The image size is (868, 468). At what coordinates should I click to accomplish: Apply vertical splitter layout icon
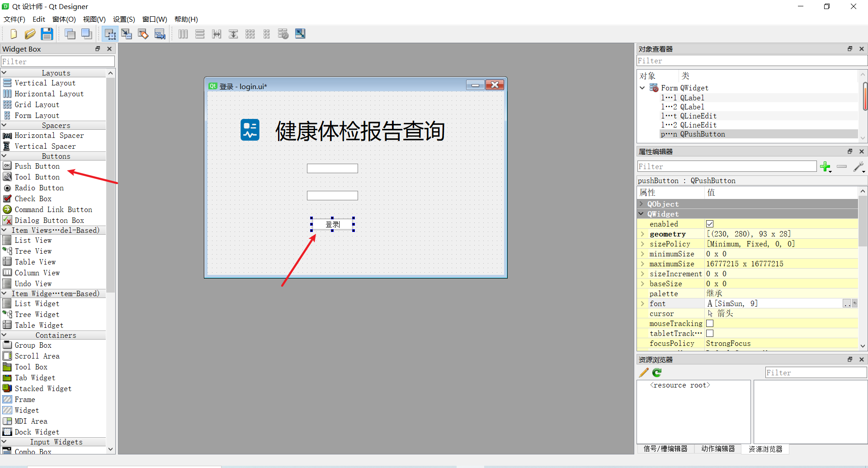pos(233,34)
